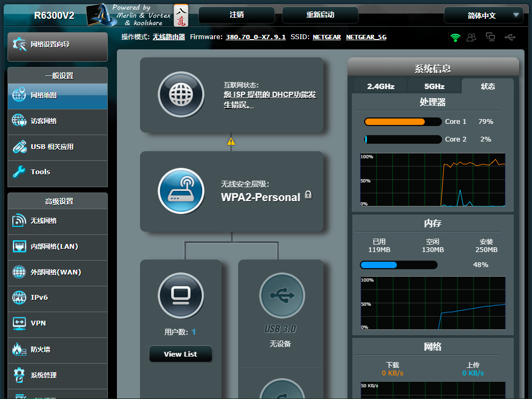Click the 网络地图 globe-pin icon
The height and width of the screenshot is (399, 532).
point(19,95)
